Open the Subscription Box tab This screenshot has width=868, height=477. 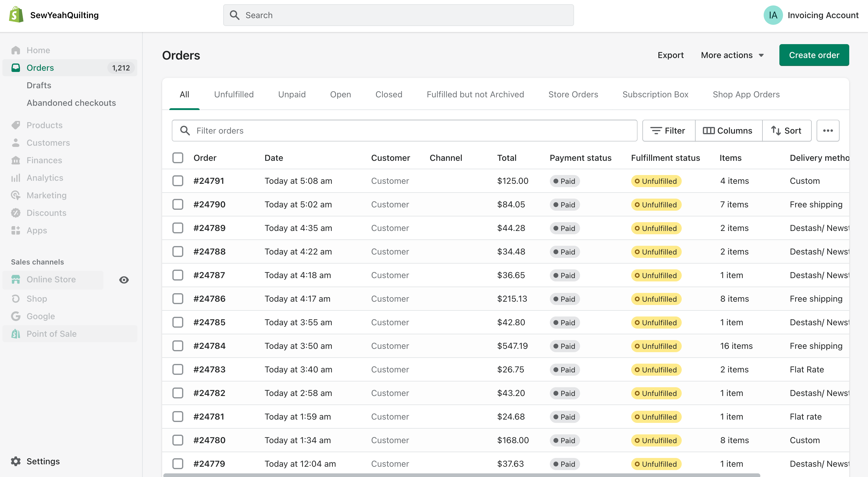coord(655,94)
